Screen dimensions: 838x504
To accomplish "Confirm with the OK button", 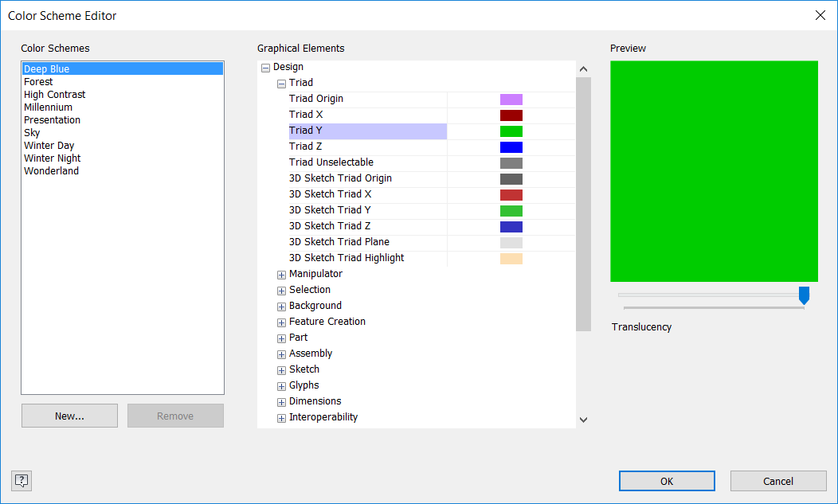I will (x=667, y=481).
